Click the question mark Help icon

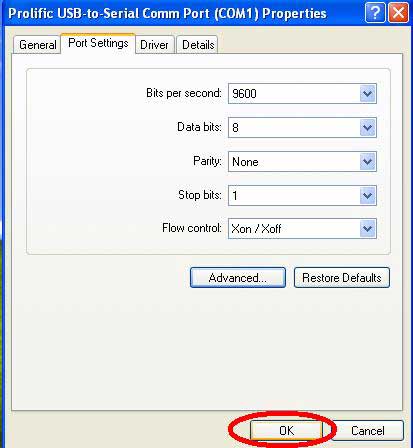[x=375, y=13]
